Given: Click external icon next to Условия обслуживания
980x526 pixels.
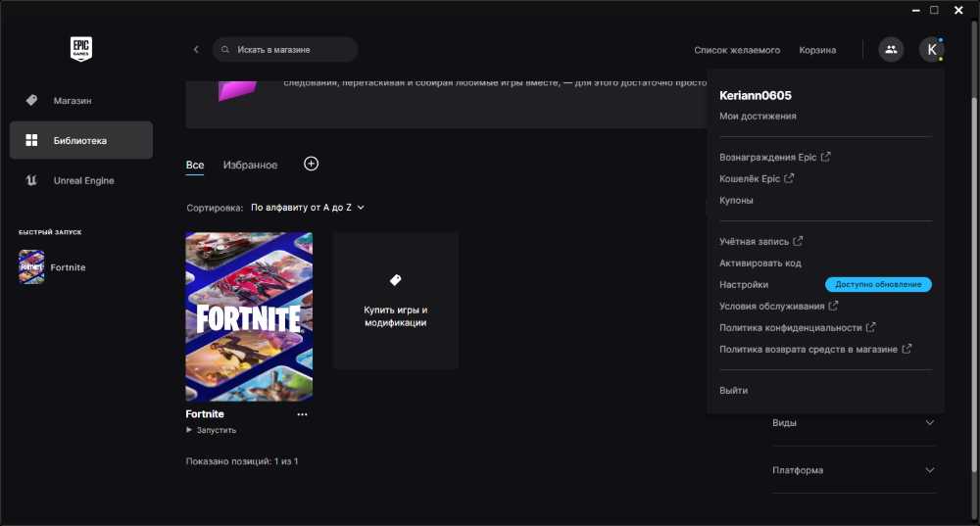Looking at the screenshot, I should tap(833, 306).
